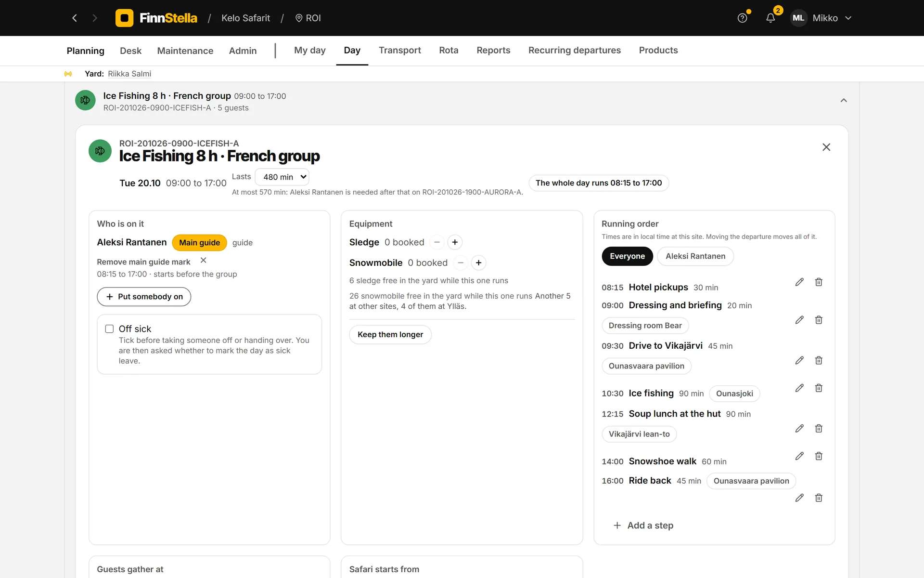Viewport: 924px width, 578px height.
Task: Go forward with the right arrow
Action: coord(95,18)
